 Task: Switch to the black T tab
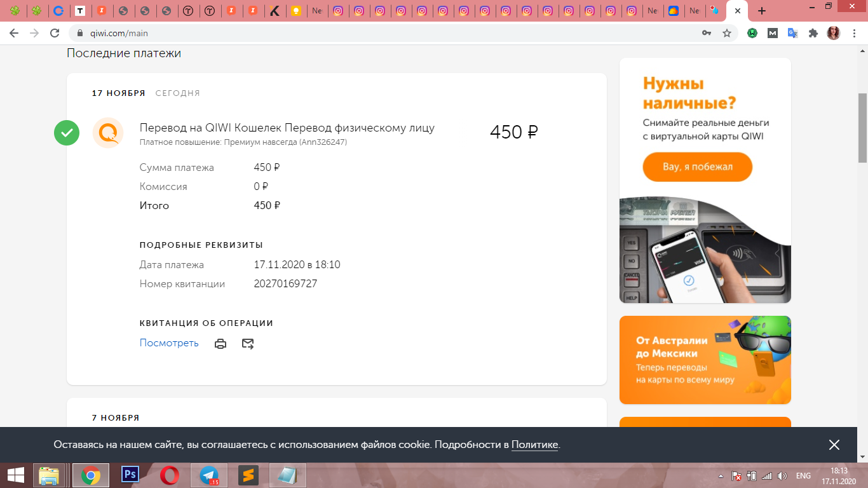tap(80, 11)
